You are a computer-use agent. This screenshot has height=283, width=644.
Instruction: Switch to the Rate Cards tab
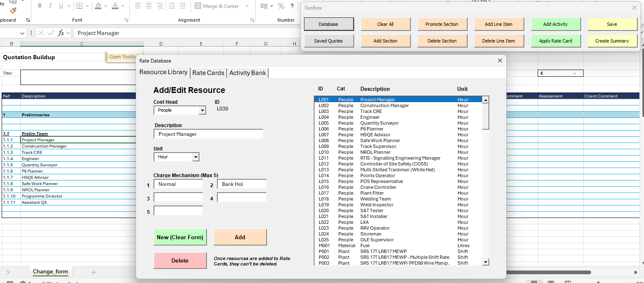pos(208,73)
